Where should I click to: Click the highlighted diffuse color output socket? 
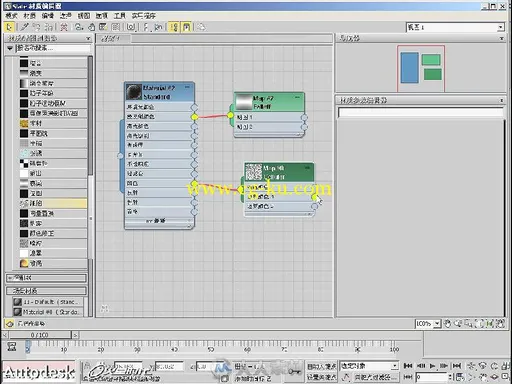pos(194,117)
